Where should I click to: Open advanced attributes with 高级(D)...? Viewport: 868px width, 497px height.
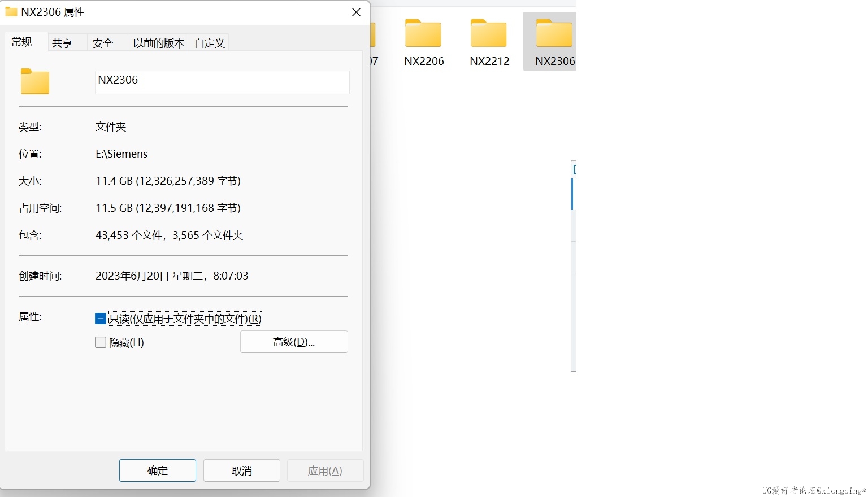pos(294,342)
